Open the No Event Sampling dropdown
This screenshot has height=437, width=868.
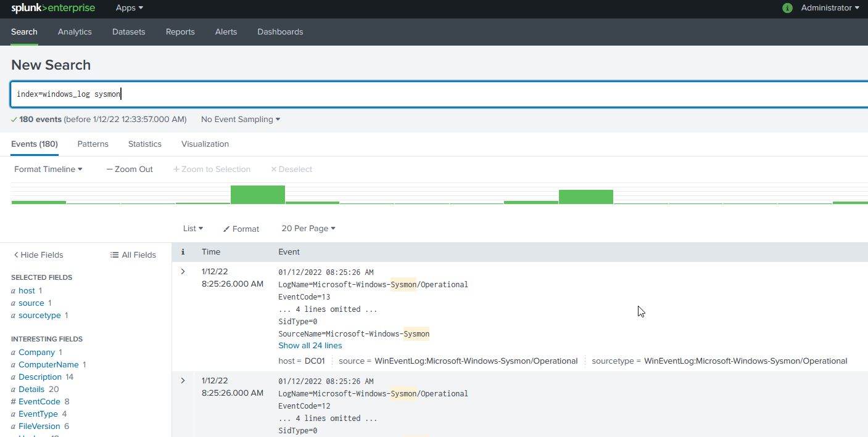tap(241, 119)
